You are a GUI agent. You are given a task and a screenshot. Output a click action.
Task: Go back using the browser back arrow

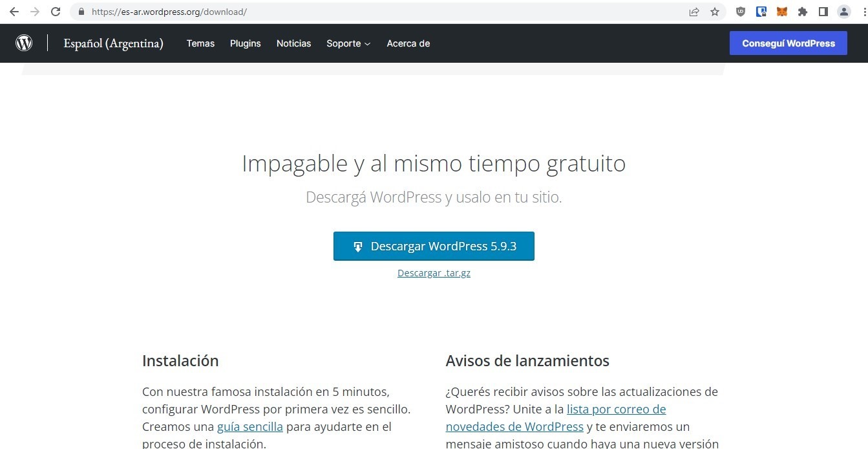14,12
